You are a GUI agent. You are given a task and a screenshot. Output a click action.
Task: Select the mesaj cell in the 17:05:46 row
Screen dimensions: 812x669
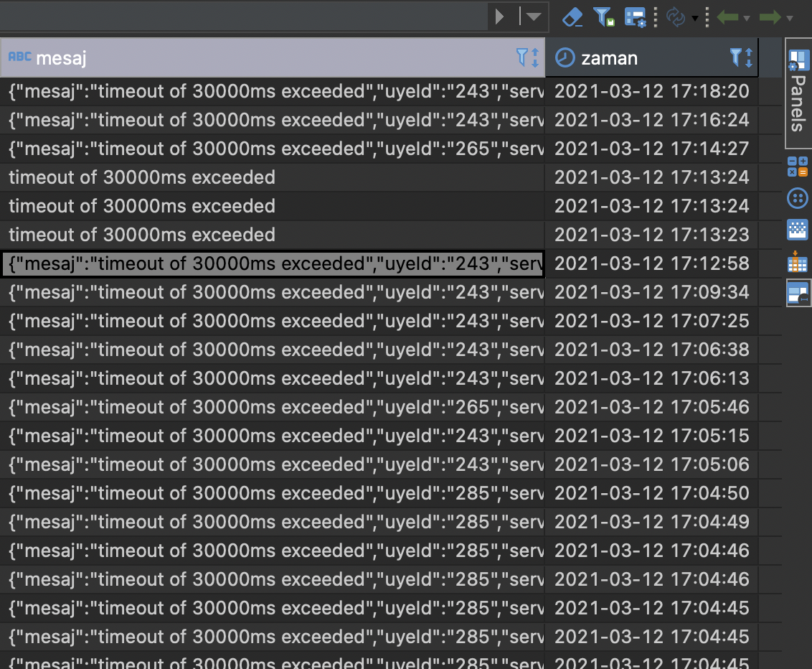(x=273, y=407)
